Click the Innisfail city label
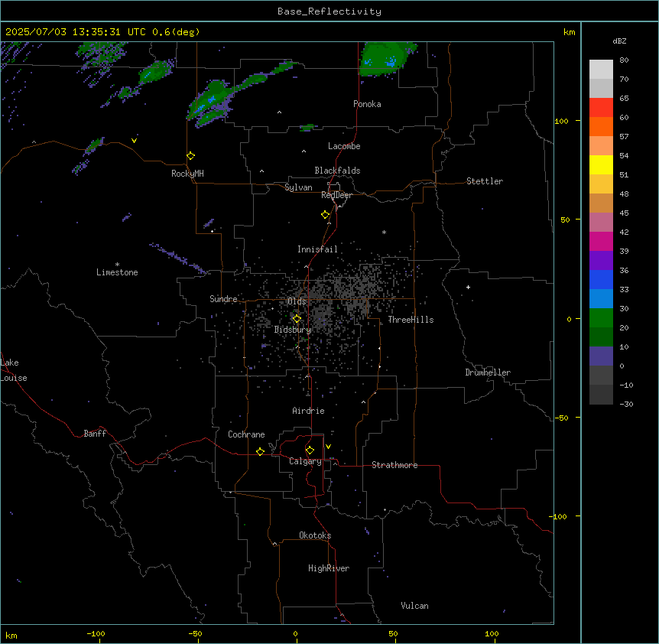This screenshot has height=644, width=659. pyautogui.click(x=317, y=249)
